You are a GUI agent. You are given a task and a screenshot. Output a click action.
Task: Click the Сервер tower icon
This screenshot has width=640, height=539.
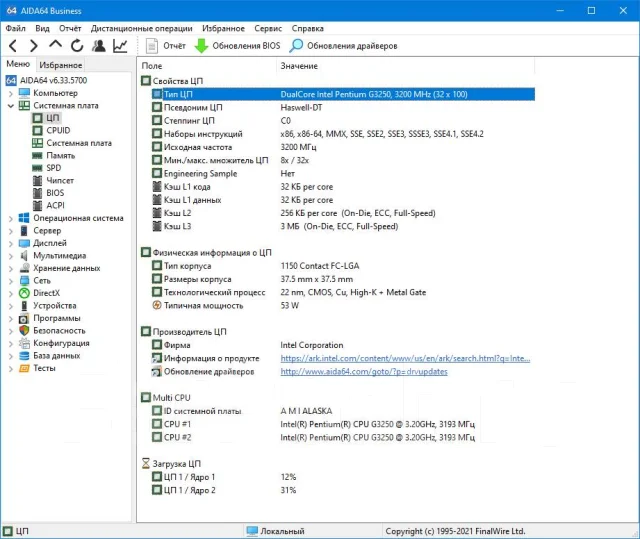coord(24,231)
